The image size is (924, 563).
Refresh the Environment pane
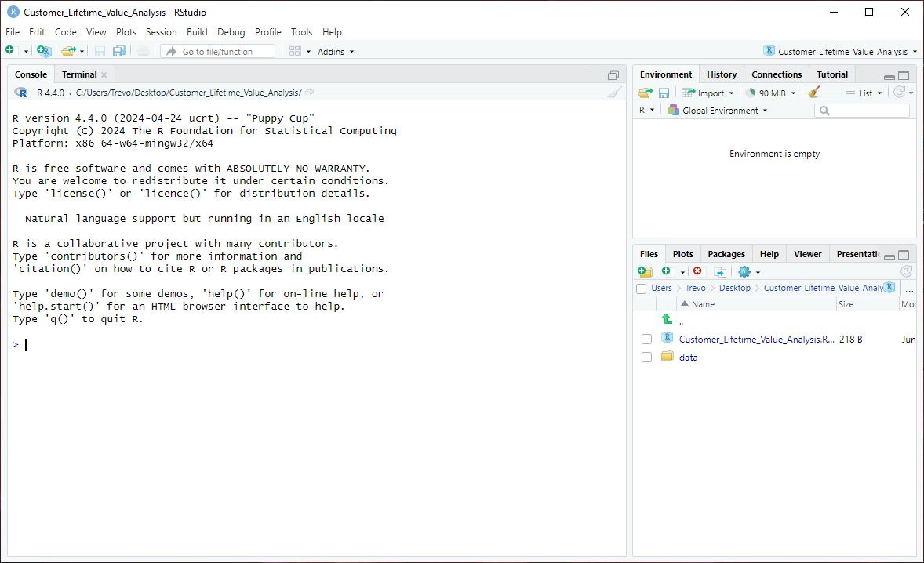[899, 92]
